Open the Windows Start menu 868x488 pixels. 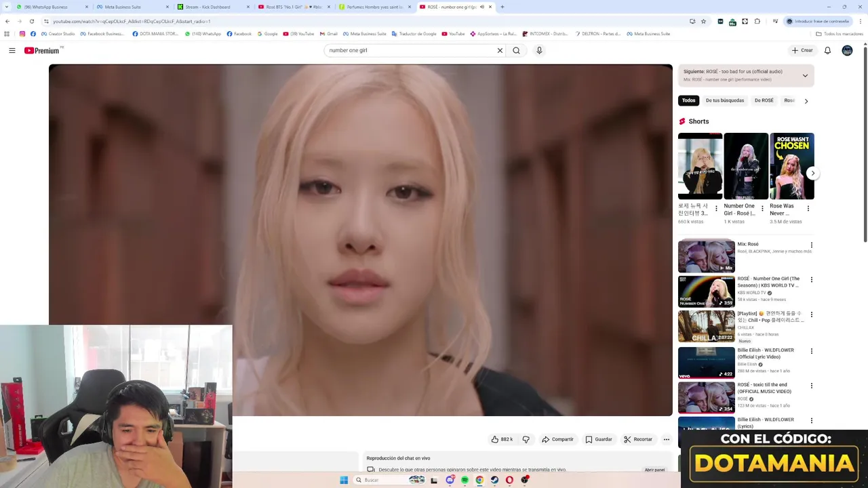344,480
